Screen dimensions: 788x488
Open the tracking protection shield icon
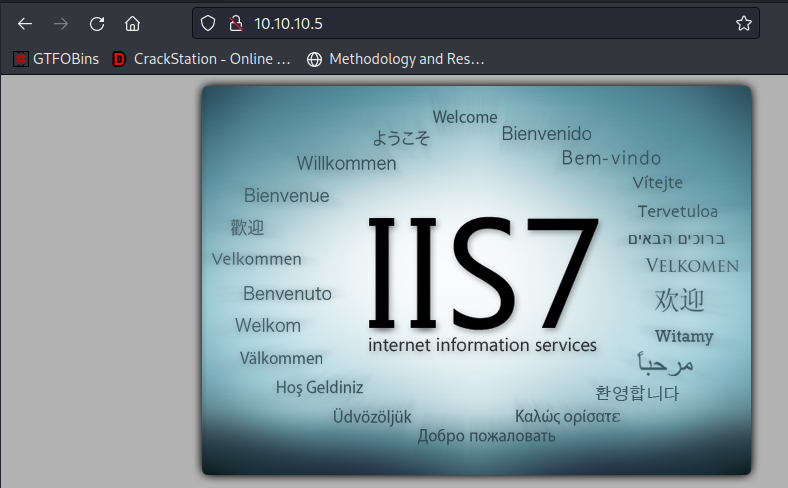[208, 23]
